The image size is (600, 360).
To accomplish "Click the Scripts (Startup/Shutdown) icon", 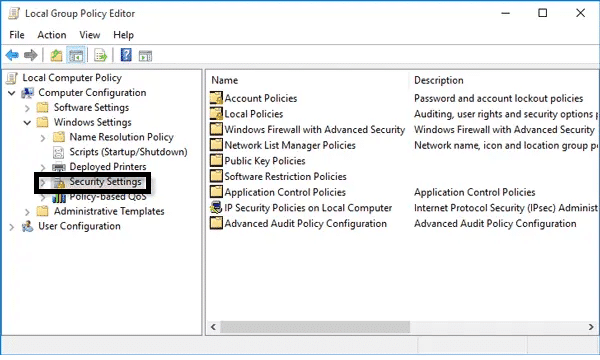I will pyautogui.click(x=58, y=152).
